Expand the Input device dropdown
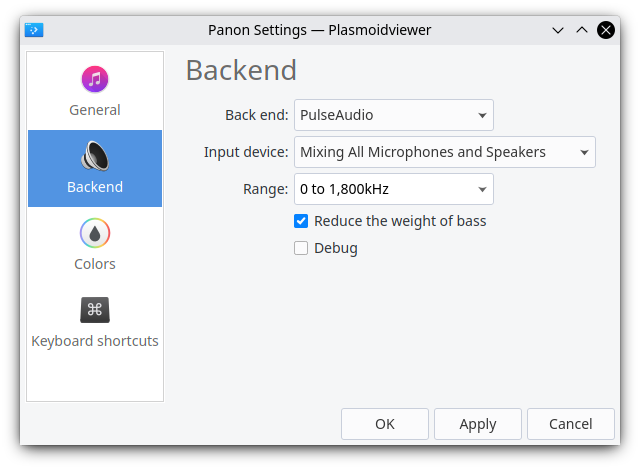This screenshot has height=469, width=640. point(444,152)
